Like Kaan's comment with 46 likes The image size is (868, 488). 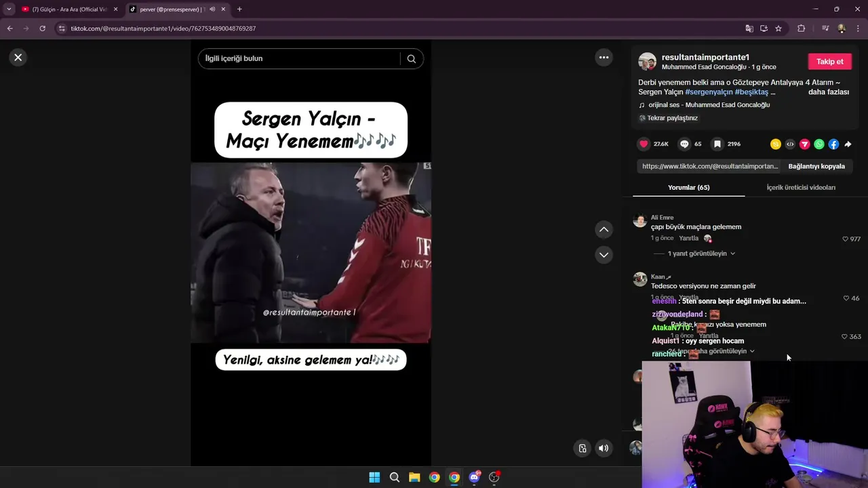click(x=846, y=298)
